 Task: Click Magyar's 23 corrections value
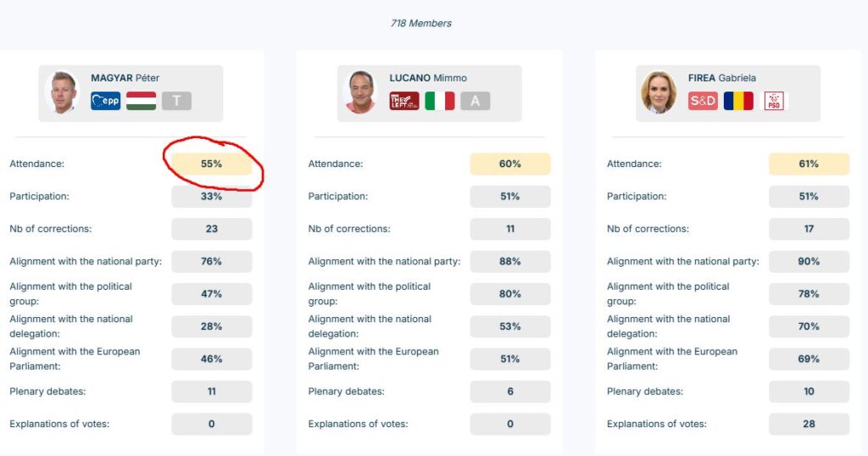pos(211,229)
